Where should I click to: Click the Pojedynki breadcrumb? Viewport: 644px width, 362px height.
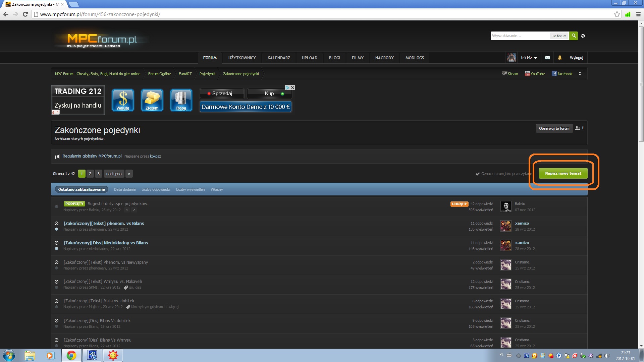[207, 74]
